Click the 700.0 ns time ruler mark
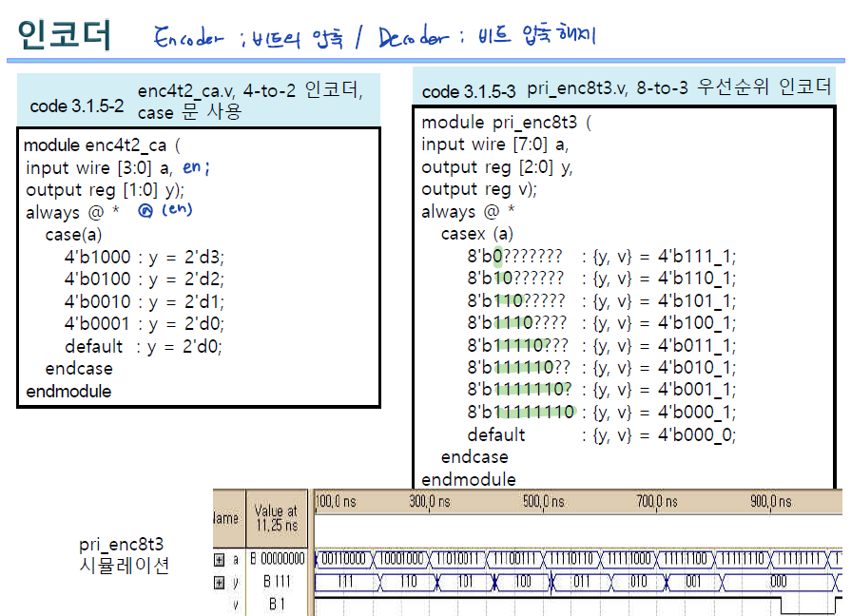Image resolution: width=851 pixels, height=616 pixels. point(657,502)
